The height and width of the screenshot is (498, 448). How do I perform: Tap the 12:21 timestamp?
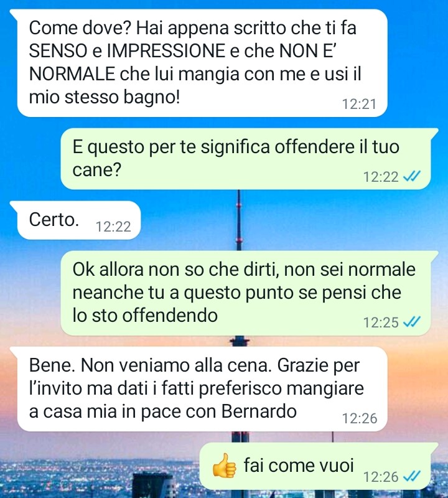tap(359, 104)
